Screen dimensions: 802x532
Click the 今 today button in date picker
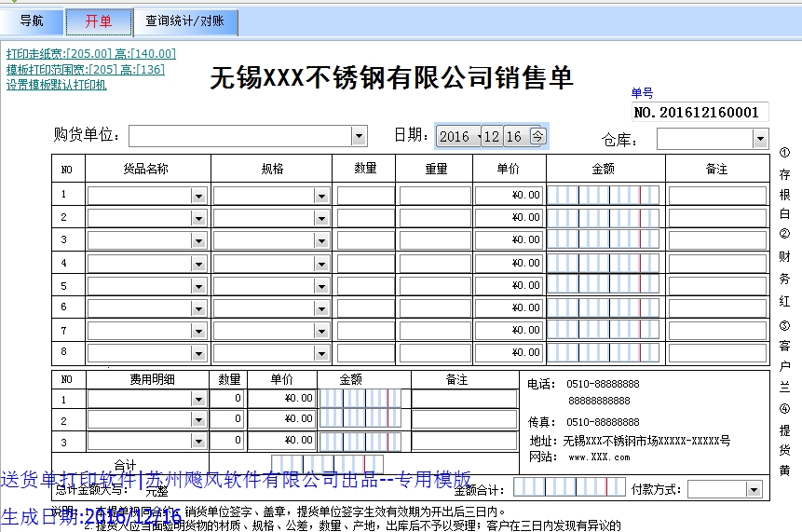coord(537,136)
